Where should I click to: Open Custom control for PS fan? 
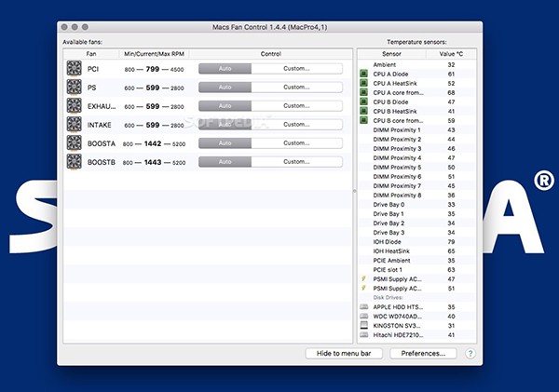tap(296, 88)
